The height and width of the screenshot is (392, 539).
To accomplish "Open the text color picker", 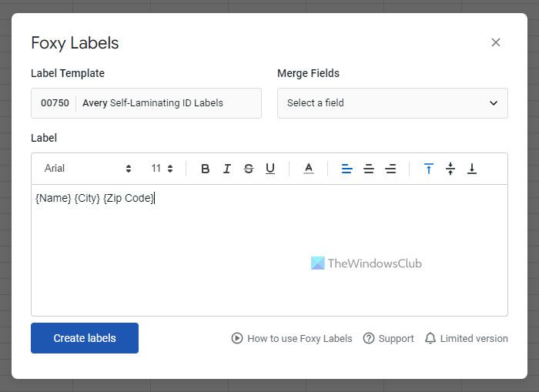I will pos(309,169).
